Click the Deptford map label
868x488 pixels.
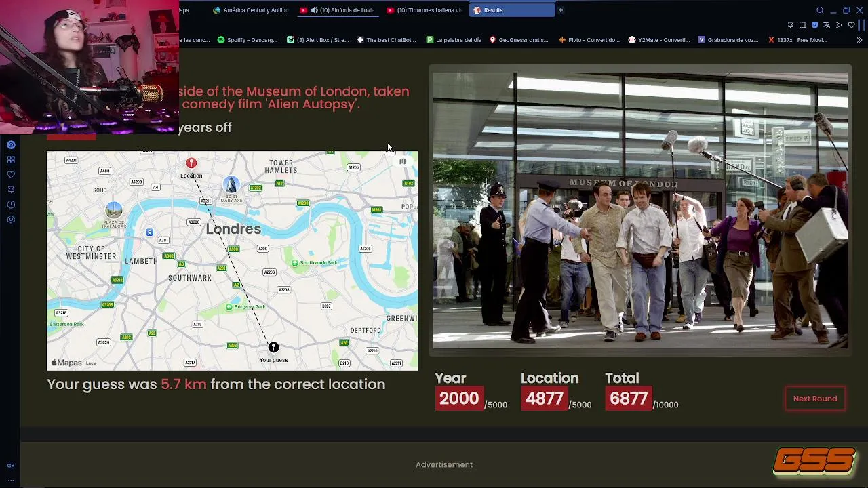coord(366,331)
